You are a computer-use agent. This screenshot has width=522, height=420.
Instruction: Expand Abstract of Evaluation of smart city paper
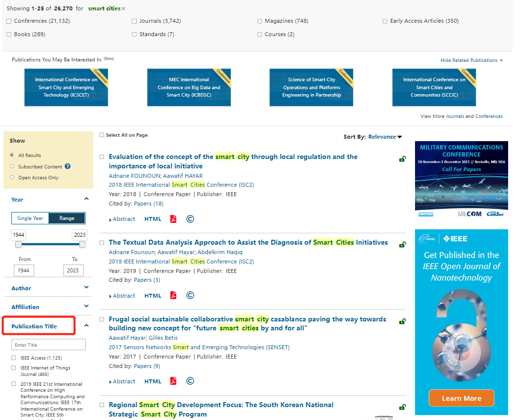[x=122, y=219]
